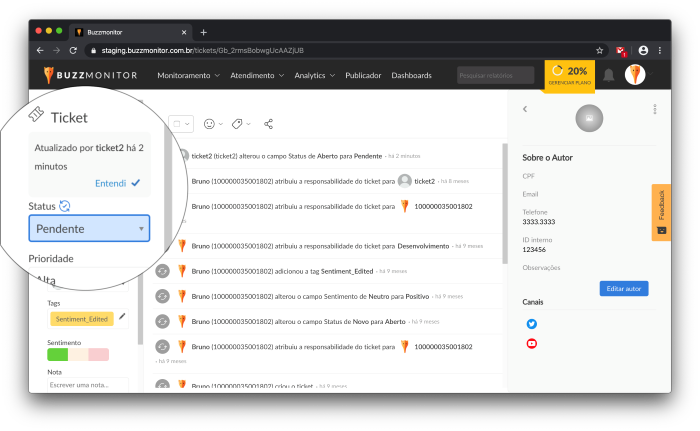The width and height of the screenshot is (700, 431).
Task: Edit tags with the pencil icon
Action: (122, 318)
